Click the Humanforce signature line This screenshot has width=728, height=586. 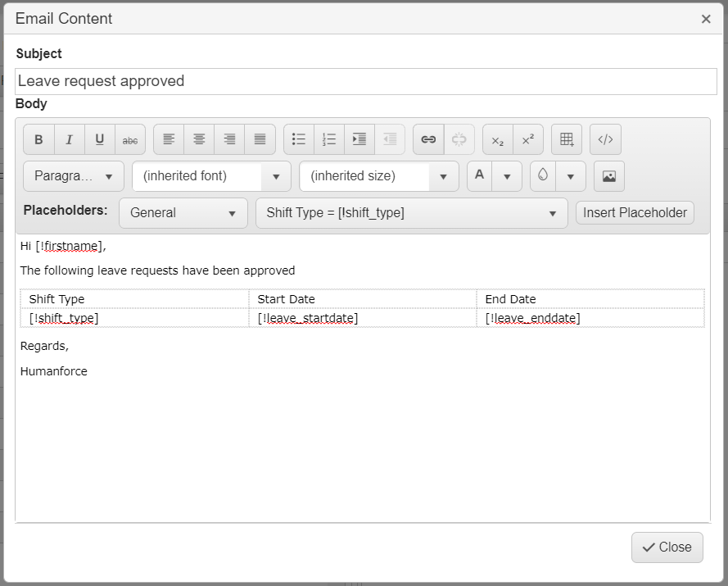click(x=54, y=371)
